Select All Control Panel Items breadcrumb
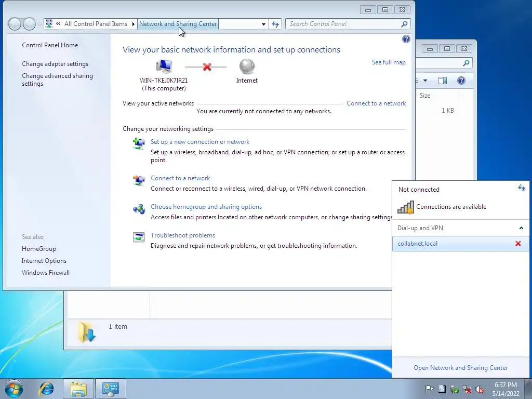Screen dimensions: 532x399 pos(96,24)
